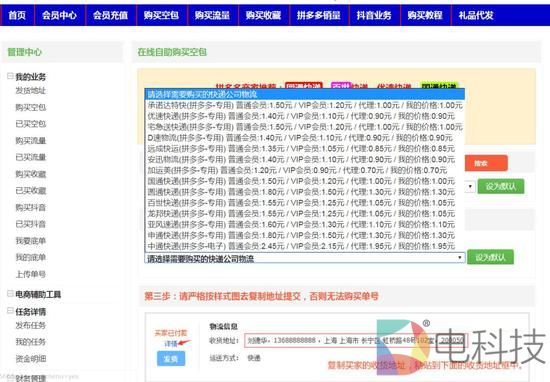The width and height of the screenshot is (550, 382).
Task: Choose 国通快递(拼多多-专用) courier option
Action: tap(305, 181)
